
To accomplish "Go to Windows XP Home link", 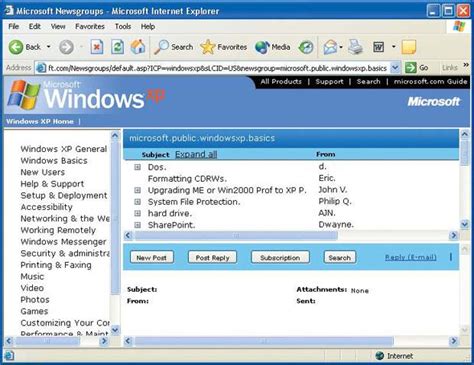I will click(40, 121).
